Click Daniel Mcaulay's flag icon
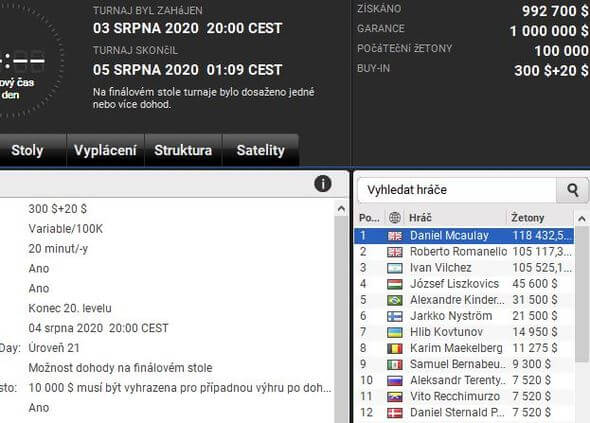Viewport: 590px width, 423px height. pos(395,236)
